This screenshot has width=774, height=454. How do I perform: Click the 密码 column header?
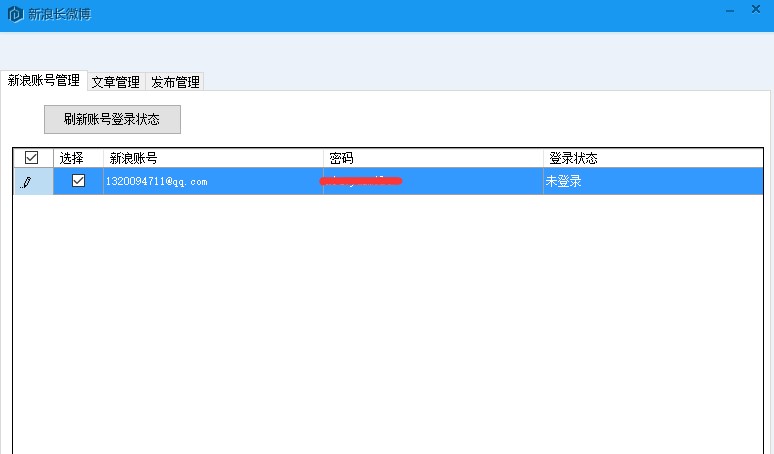pyautogui.click(x=433, y=158)
